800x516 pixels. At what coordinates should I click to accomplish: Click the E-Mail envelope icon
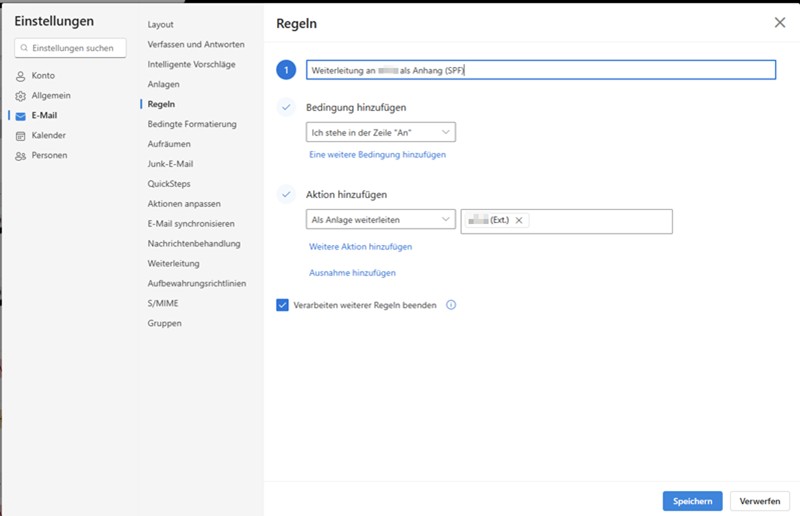click(20, 116)
